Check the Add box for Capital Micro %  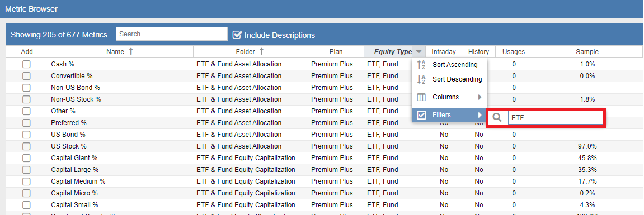27,193
